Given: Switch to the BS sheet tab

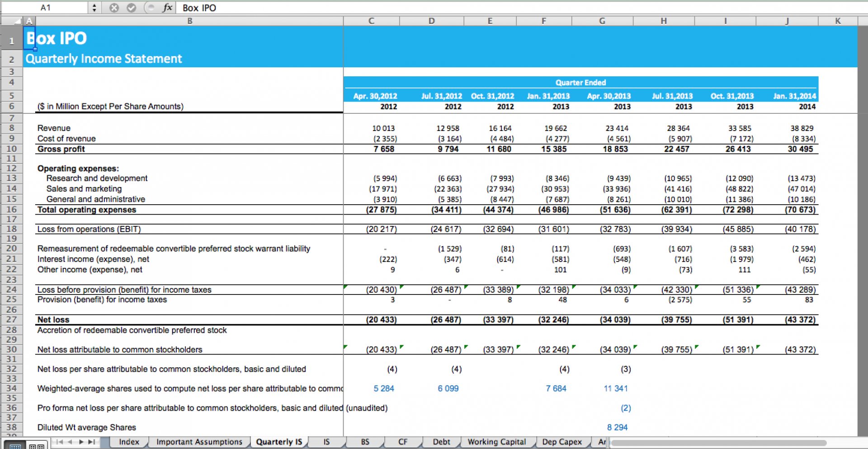Looking at the screenshot, I should 365,442.
